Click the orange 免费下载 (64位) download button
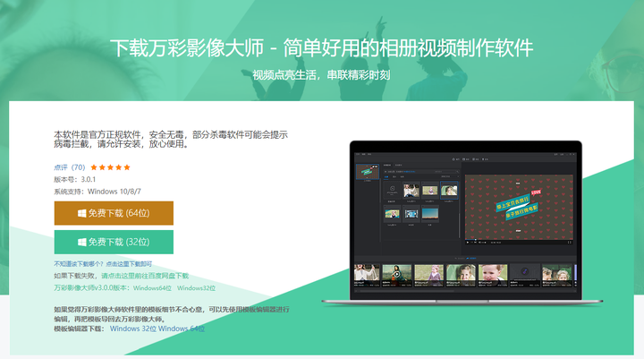 (x=114, y=213)
